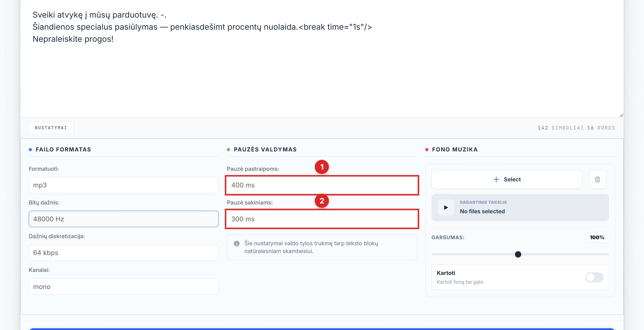This screenshot has height=330, width=644.
Task: Click the 142 simboliai 16 words counter
Action: pos(576,128)
